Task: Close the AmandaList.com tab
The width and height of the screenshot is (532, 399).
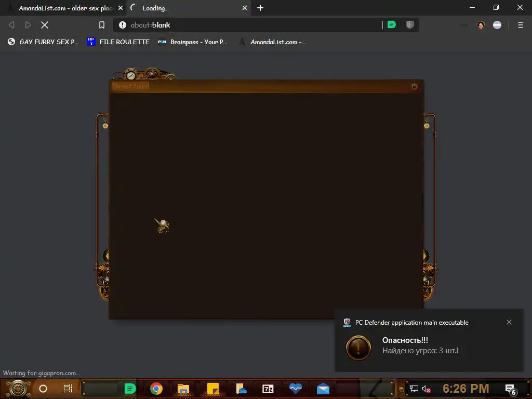Action: tap(121, 8)
